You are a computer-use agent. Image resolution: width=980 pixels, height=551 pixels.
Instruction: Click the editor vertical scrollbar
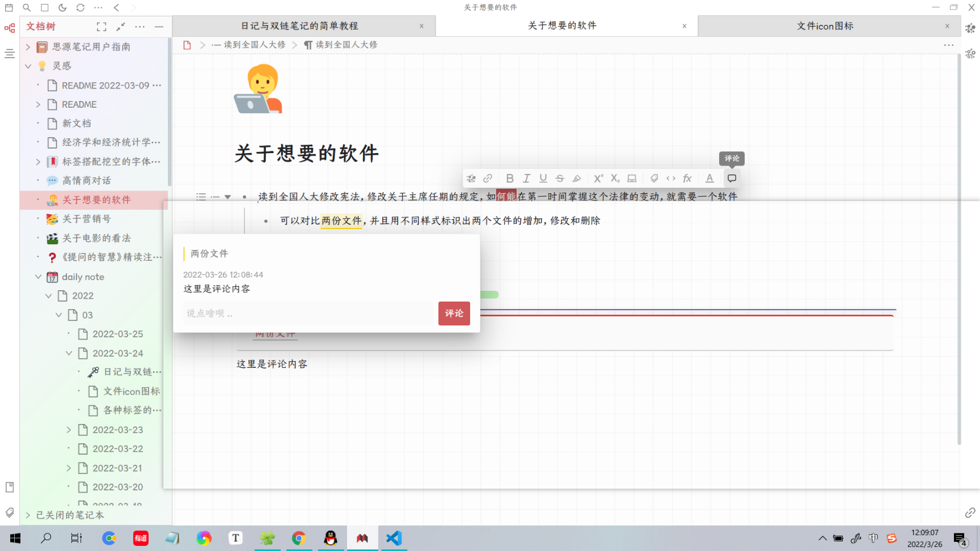pyautogui.click(x=959, y=249)
